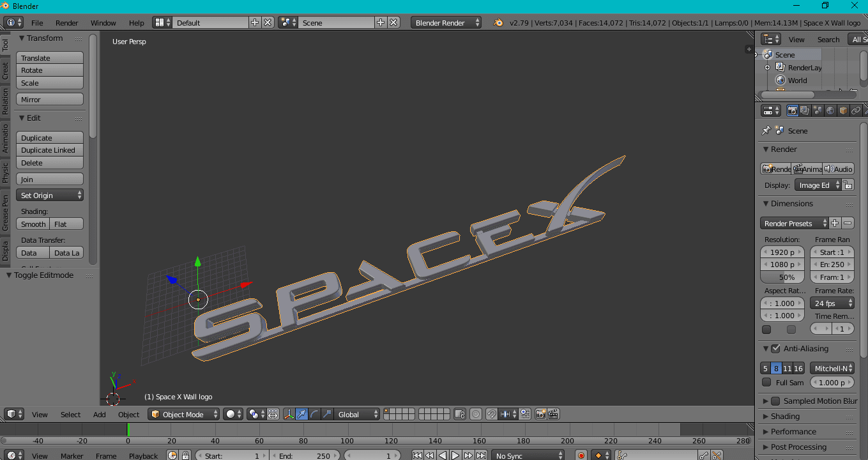Open the Scene properties tab icon
The height and width of the screenshot is (460, 868).
pyautogui.click(x=818, y=111)
